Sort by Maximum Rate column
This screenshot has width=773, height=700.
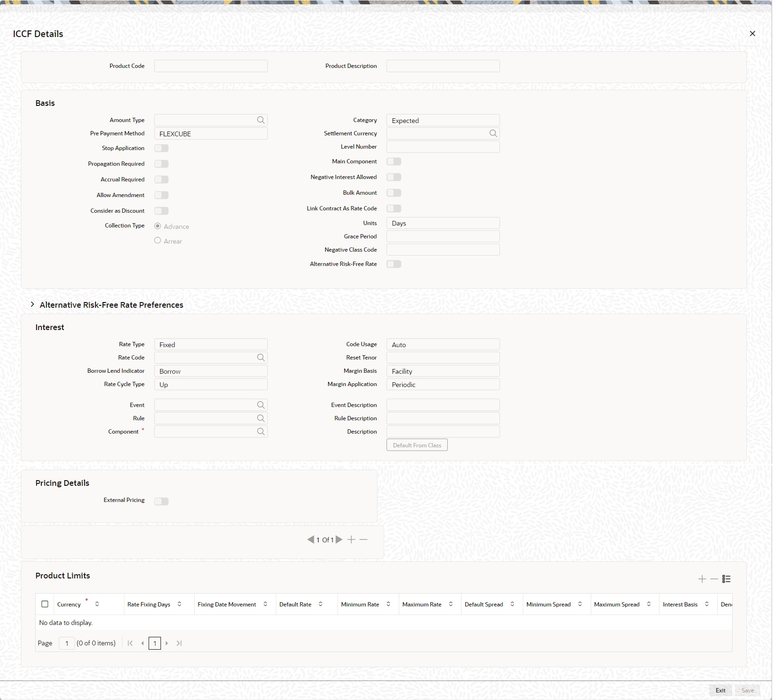(x=451, y=604)
